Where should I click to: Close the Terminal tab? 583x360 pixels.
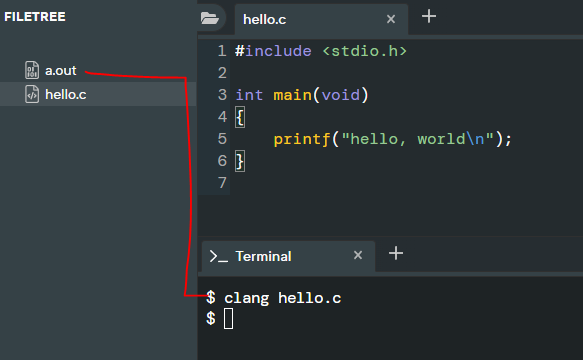click(x=358, y=255)
